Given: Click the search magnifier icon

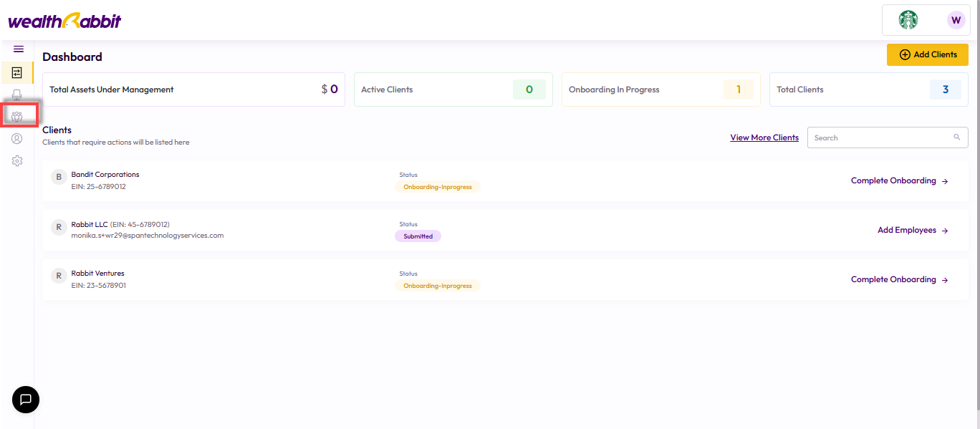Looking at the screenshot, I should (956, 138).
